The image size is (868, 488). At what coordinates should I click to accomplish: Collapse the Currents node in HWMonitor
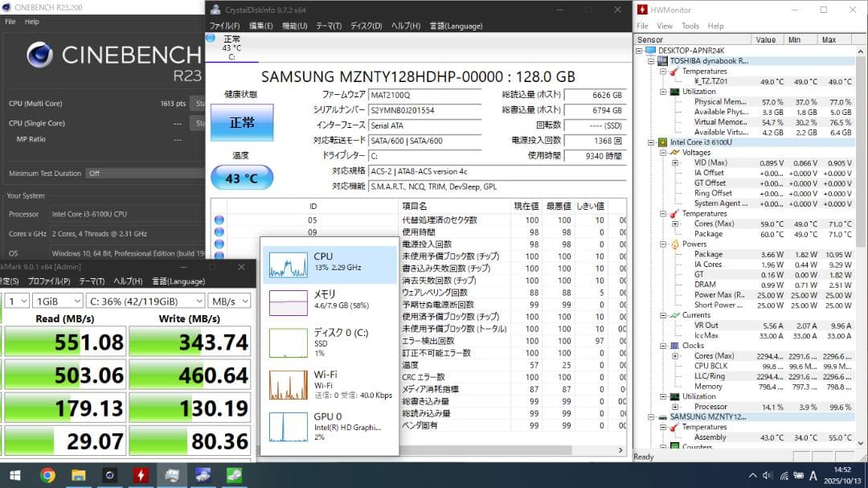(663, 315)
